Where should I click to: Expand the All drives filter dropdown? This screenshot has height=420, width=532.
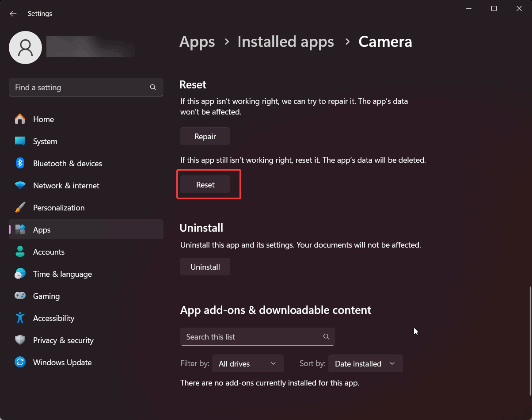[248, 364]
